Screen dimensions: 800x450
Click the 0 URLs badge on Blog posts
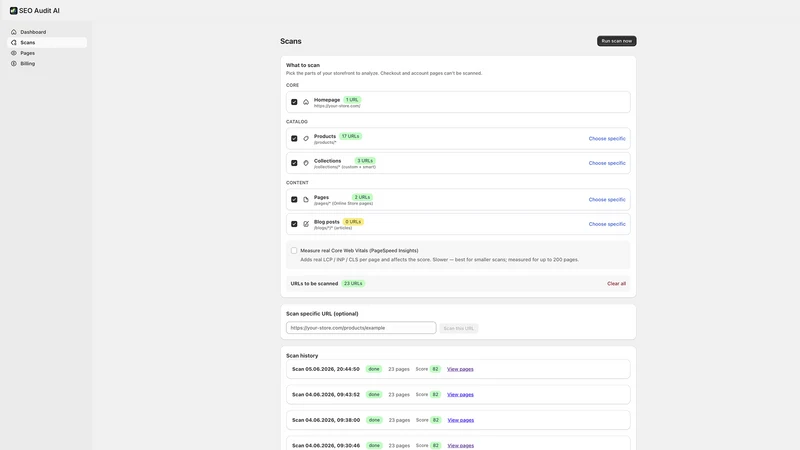click(353, 222)
